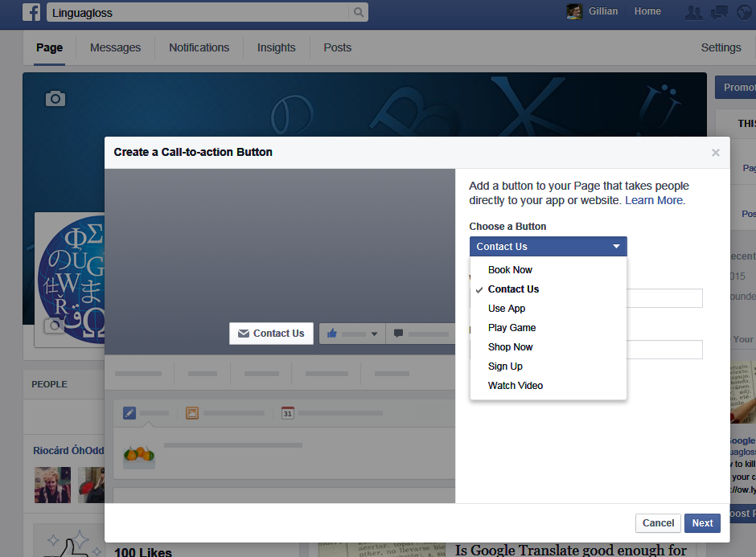Click the second text input field in dialog
Image resolution: width=756 pixels, height=557 pixels.
(664, 350)
